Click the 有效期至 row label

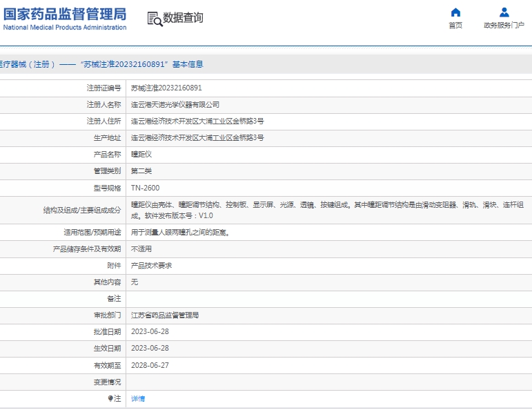107,366
